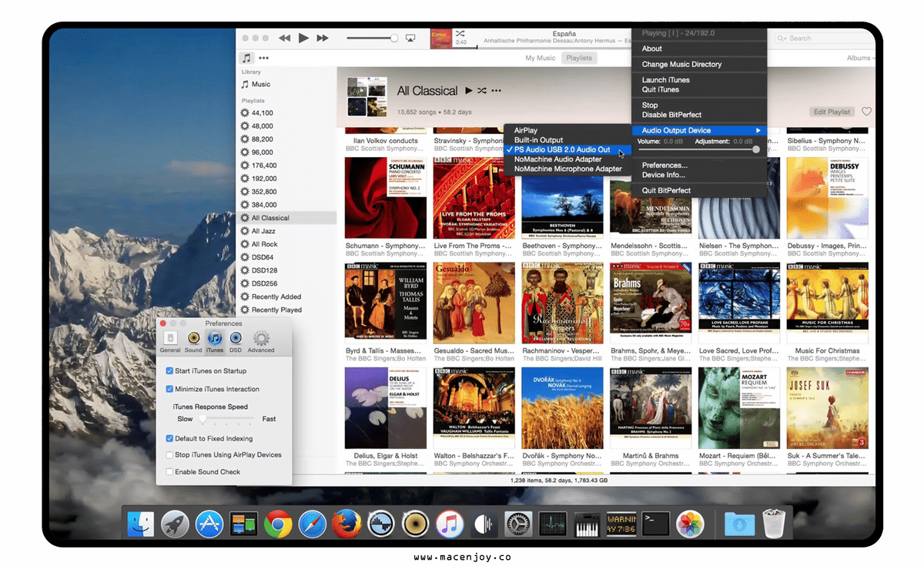Viewport: 924px width, 566px height.
Task: Open the App Store Dock icon
Action: coord(209,524)
